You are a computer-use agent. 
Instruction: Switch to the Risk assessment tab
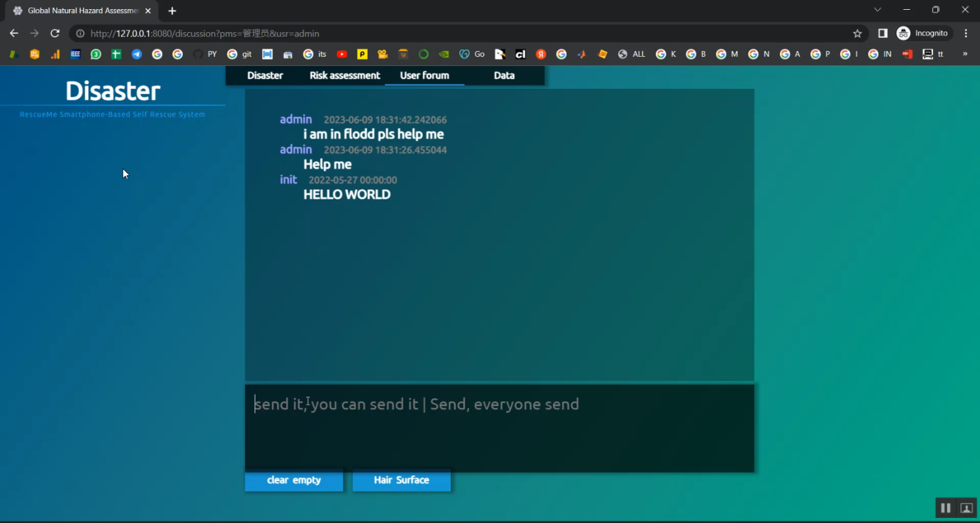click(344, 75)
